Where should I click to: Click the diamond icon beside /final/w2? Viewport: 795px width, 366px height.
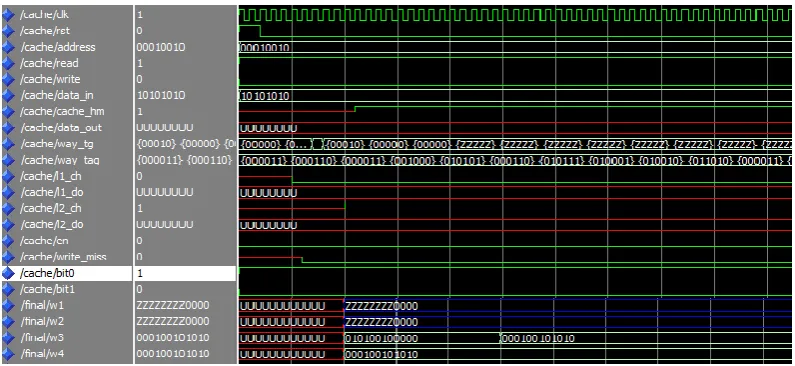pos(9,322)
